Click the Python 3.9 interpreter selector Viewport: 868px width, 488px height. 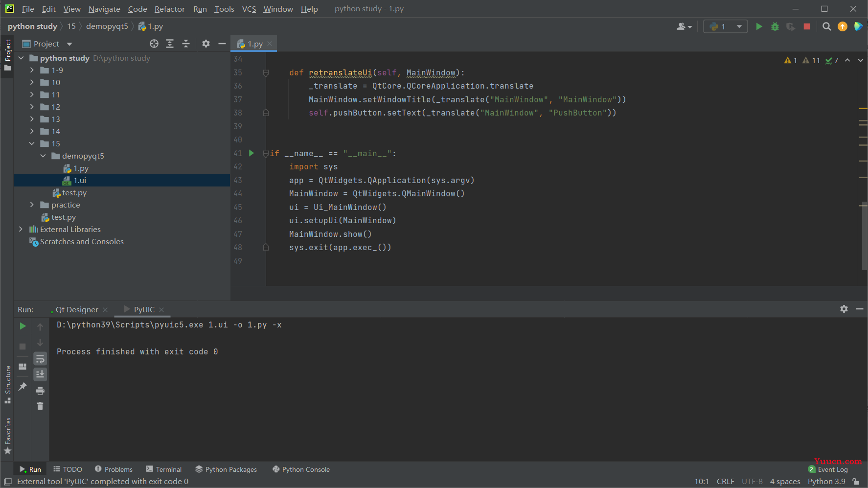[826, 482]
